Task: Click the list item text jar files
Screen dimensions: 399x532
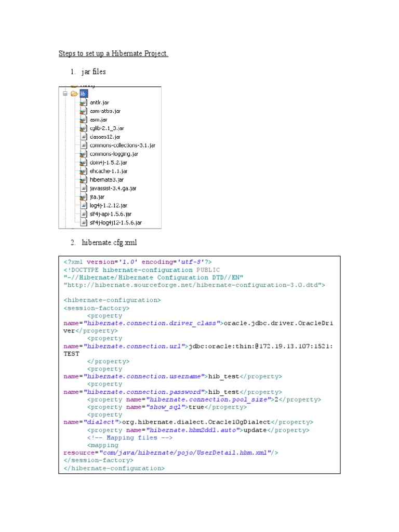Action: 94,72
